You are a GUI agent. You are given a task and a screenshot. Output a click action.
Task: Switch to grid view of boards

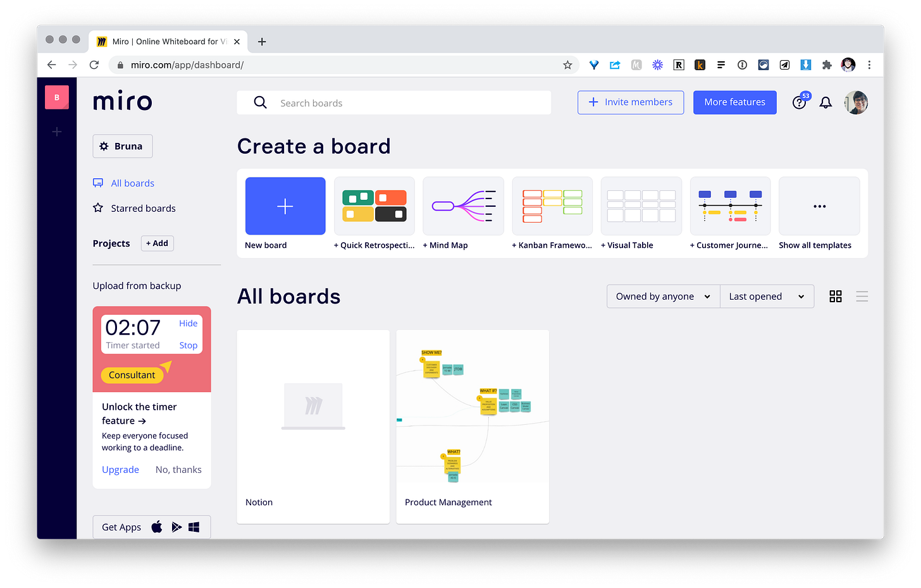point(836,297)
